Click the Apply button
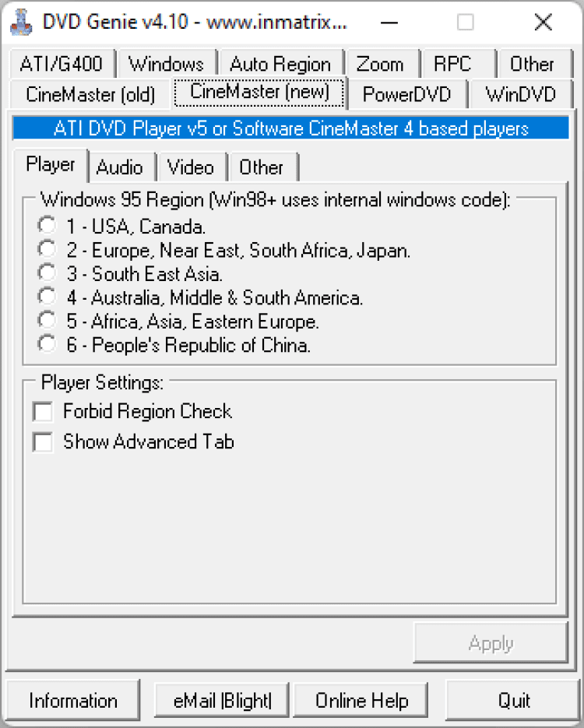Screen dimensions: 584x728 pos(491,643)
